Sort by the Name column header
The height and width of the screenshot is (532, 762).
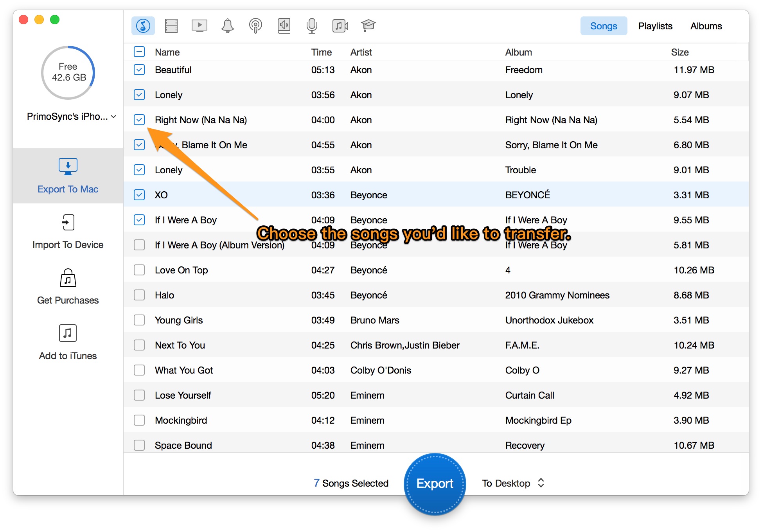pyautogui.click(x=167, y=52)
